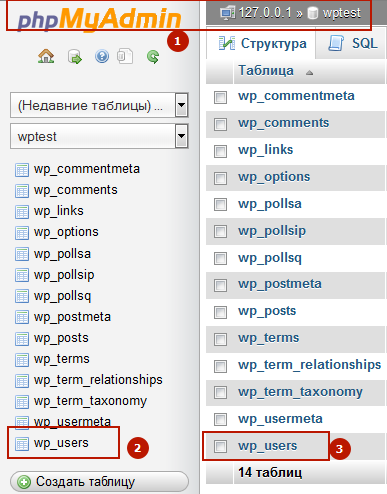Tick the wp_usermeta checkbox
The image size is (387, 494).
(220, 419)
